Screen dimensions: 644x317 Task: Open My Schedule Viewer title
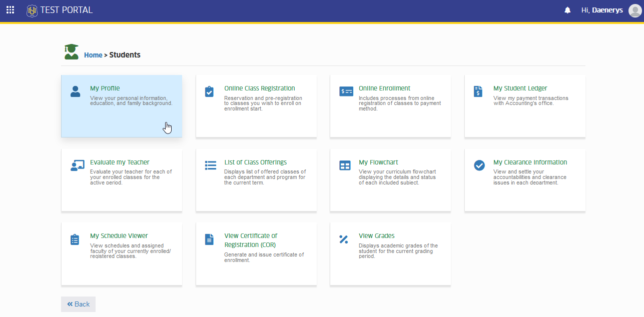119,236
